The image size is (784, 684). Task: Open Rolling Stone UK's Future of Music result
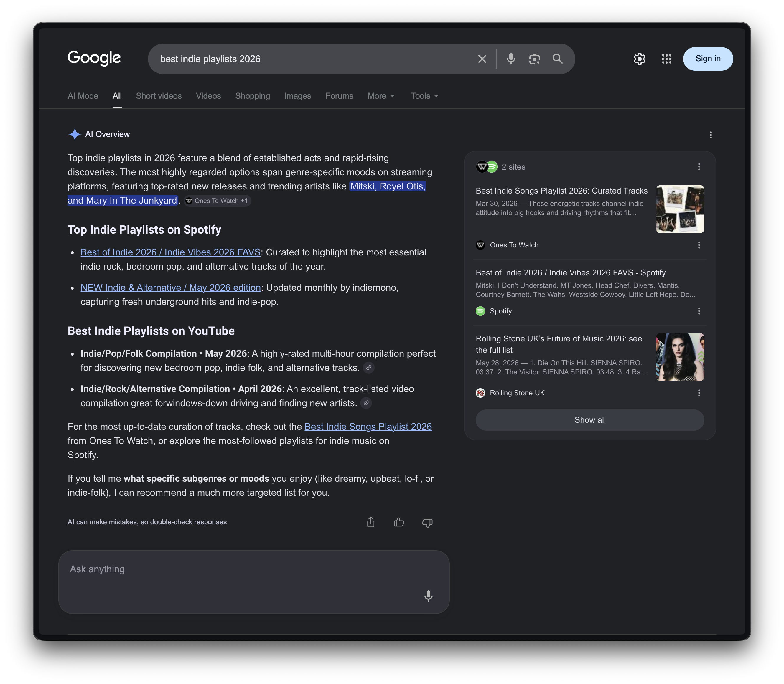pyautogui.click(x=559, y=344)
